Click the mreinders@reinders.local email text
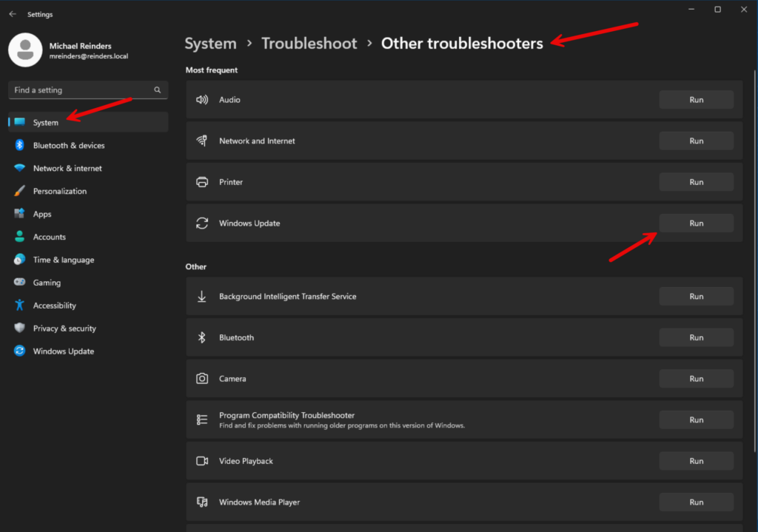This screenshot has height=532, width=758. point(89,56)
